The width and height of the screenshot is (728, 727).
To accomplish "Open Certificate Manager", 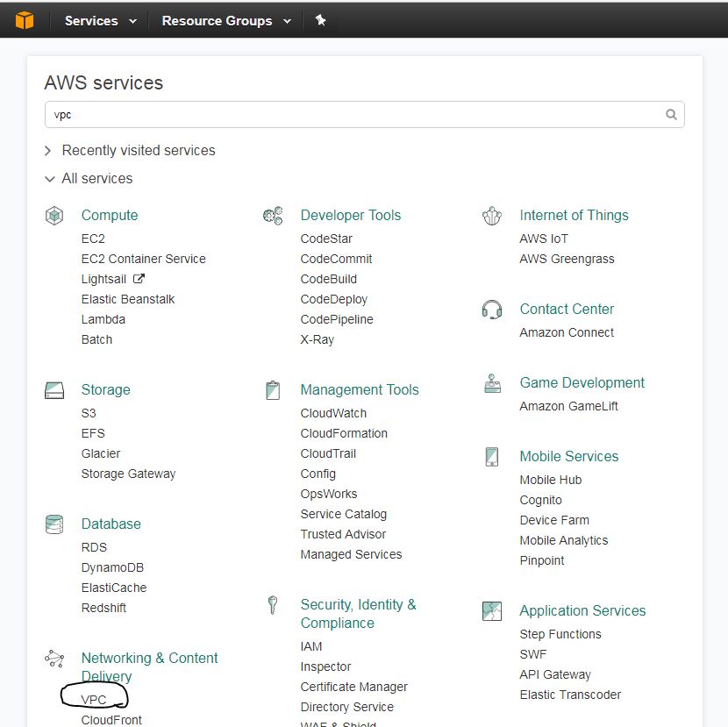I will coord(353,687).
